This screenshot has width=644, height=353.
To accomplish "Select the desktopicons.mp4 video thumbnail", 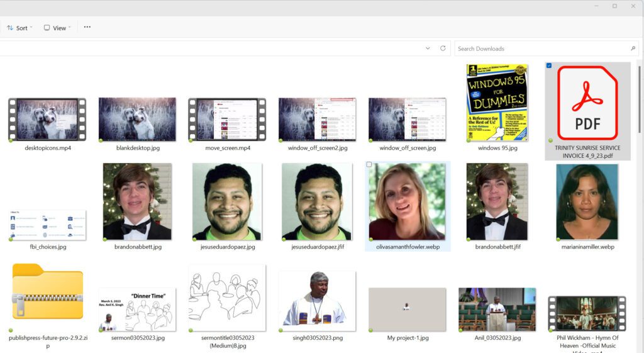I will tap(47, 119).
